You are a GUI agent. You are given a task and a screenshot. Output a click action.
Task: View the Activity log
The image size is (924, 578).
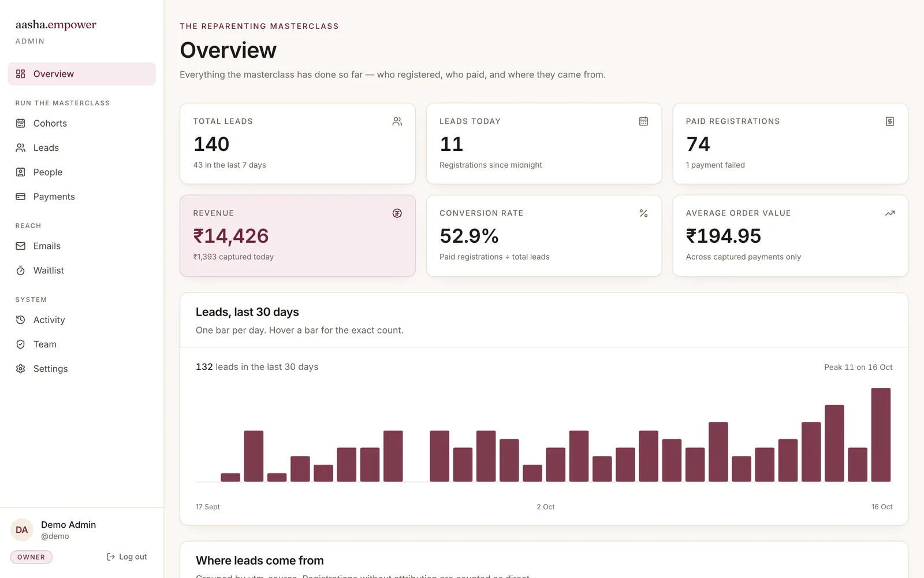81,320
